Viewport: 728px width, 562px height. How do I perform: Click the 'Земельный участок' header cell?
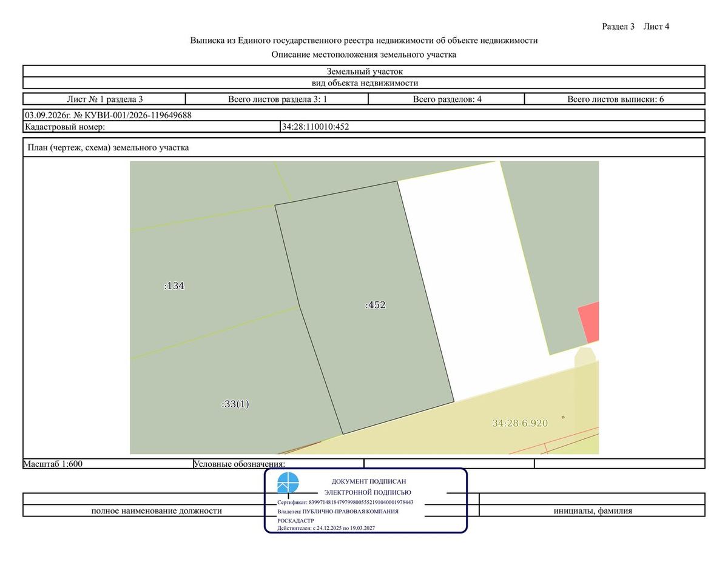(364, 71)
